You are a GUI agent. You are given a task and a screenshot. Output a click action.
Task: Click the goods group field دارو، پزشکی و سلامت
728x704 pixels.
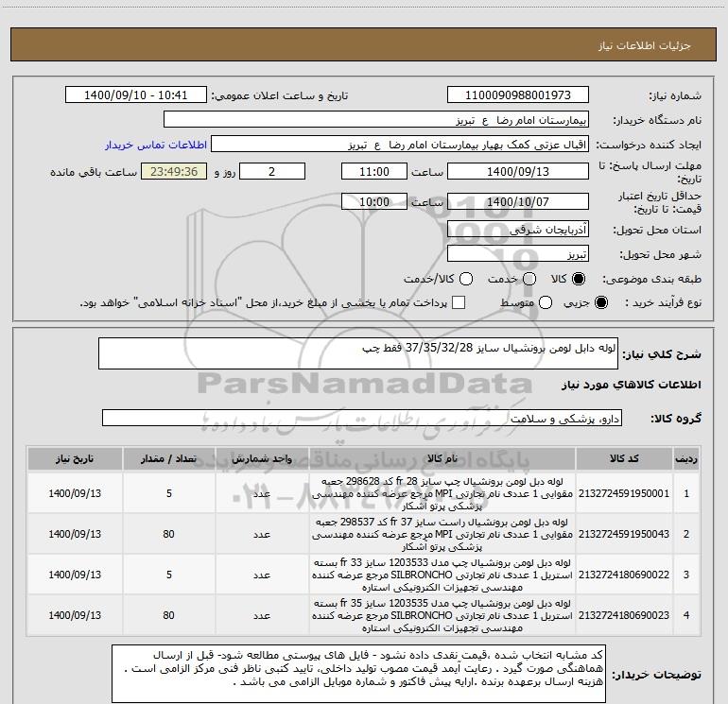[362, 418]
